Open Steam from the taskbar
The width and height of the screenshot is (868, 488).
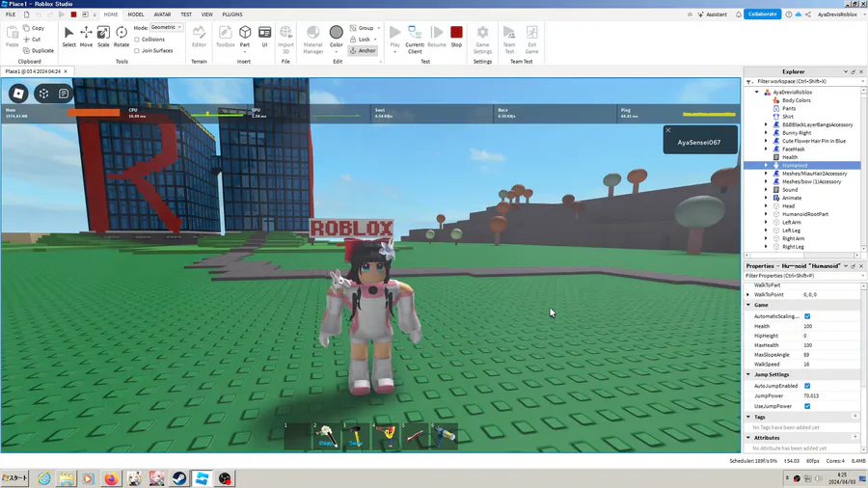pos(178,478)
